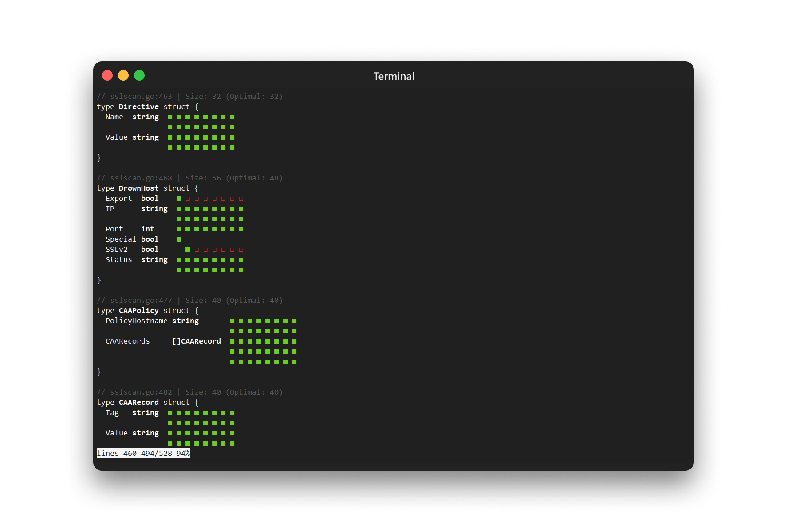Select the comment line sslscan.go:477

(x=189, y=300)
